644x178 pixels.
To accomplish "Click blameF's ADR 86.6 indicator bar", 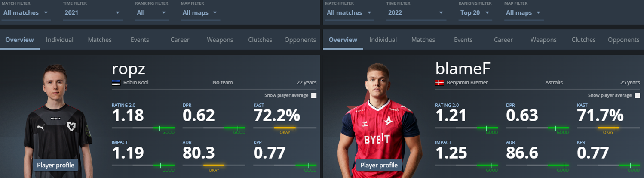I will [537, 165].
